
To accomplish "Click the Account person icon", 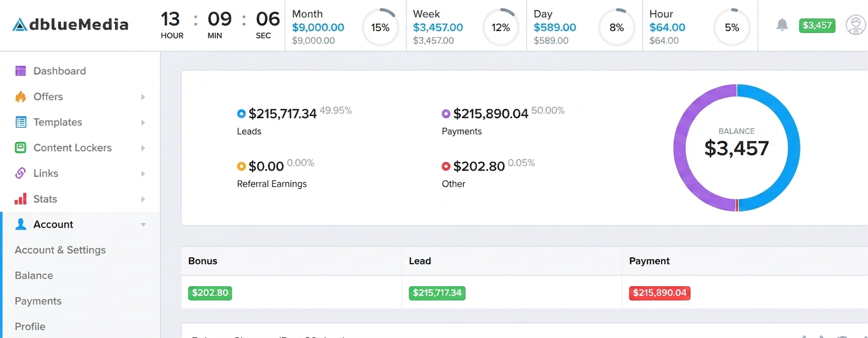I will tap(21, 224).
